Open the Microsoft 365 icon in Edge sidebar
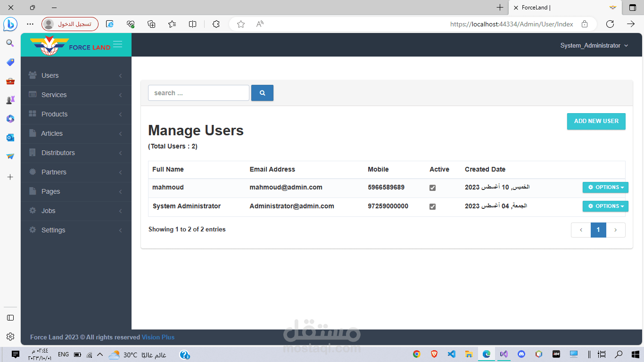The width and height of the screenshot is (644, 362). pos(10,119)
